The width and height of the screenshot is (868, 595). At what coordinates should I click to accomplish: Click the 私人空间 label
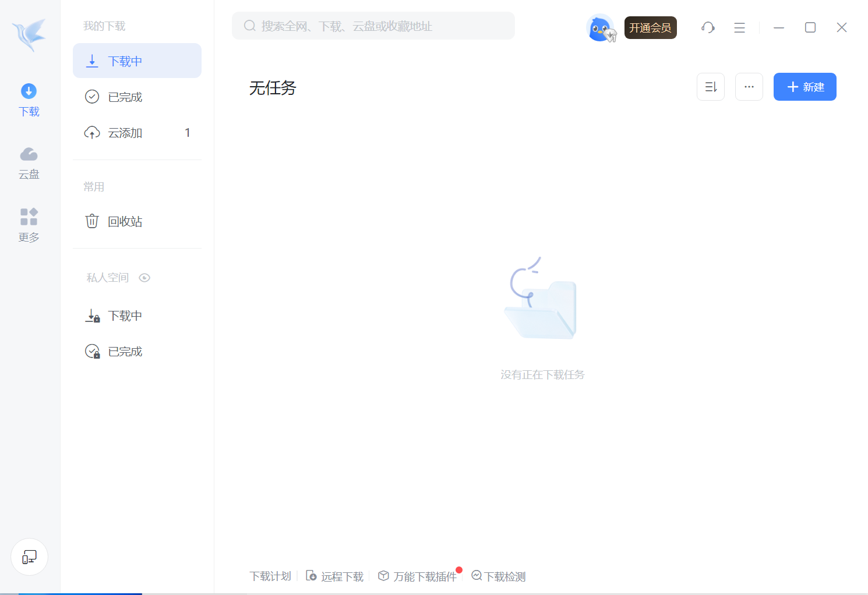pos(108,278)
